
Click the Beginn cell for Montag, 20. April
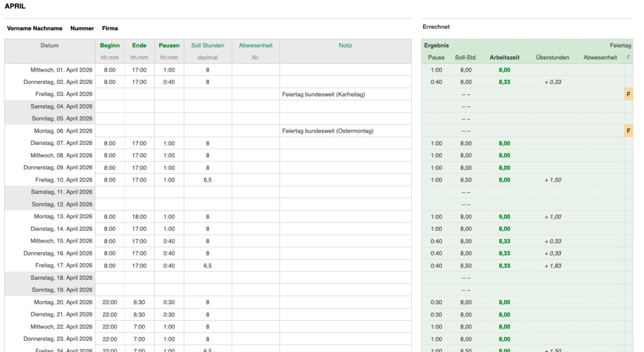pyautogui.click(x=110, y=302)
